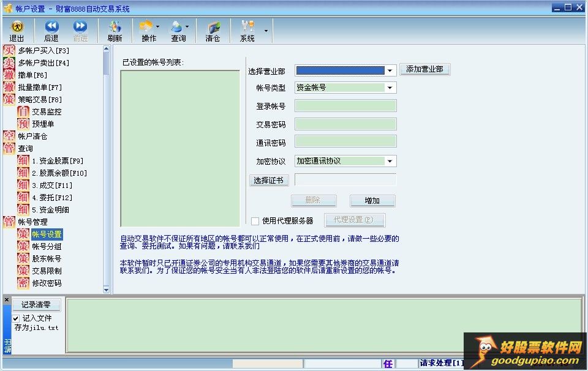Select 策略交易[F8] in the sidebar
This screenshot has height=371, width=588.
[40, 99]
